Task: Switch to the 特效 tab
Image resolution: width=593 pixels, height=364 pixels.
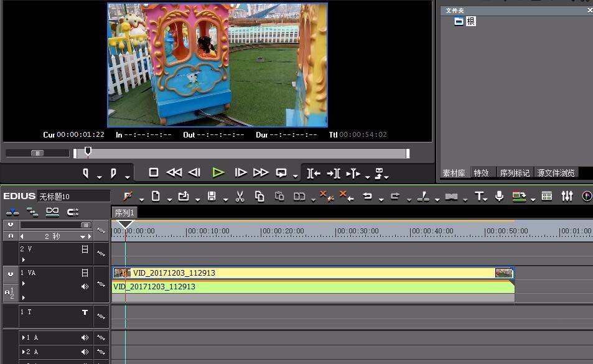Action: click(x=482, y=173)
